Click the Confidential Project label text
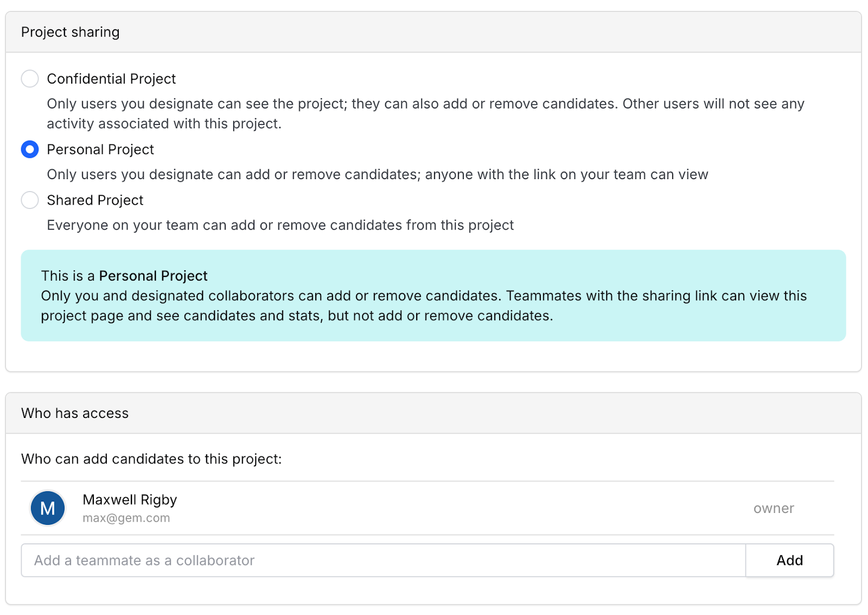This screenshot has width=868, height=615. pyautogui.click(x=111, y=79)
